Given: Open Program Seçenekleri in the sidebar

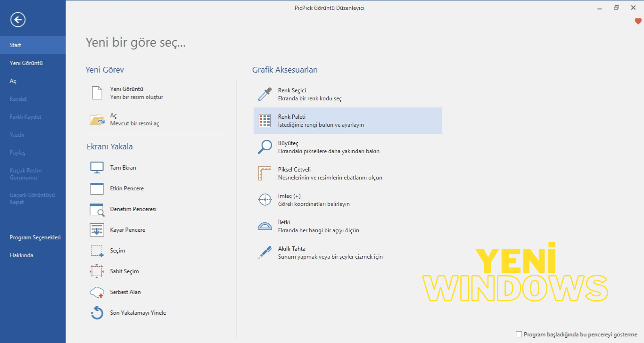Looking at the screenshot, I should click(33, 237).
